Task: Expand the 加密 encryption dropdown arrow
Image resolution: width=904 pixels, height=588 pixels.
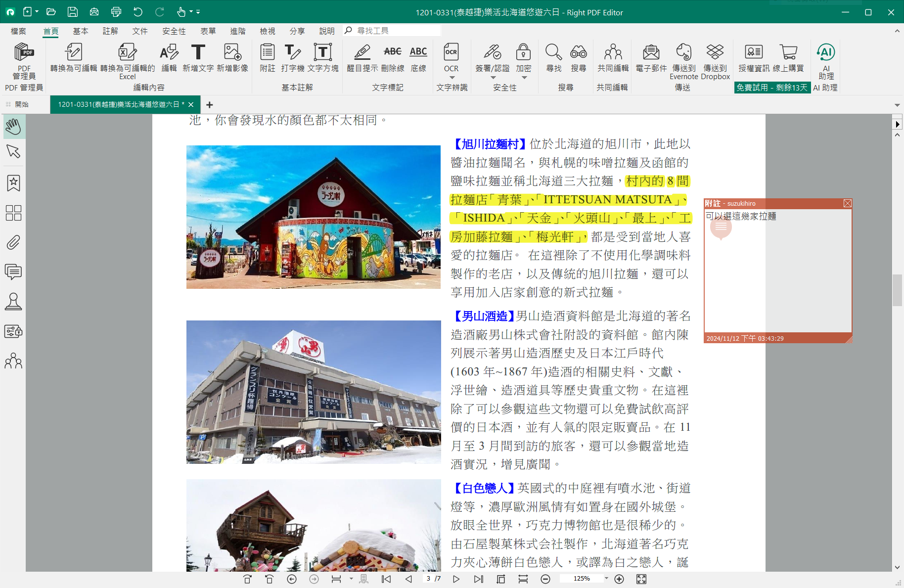Action: (524, 78)
